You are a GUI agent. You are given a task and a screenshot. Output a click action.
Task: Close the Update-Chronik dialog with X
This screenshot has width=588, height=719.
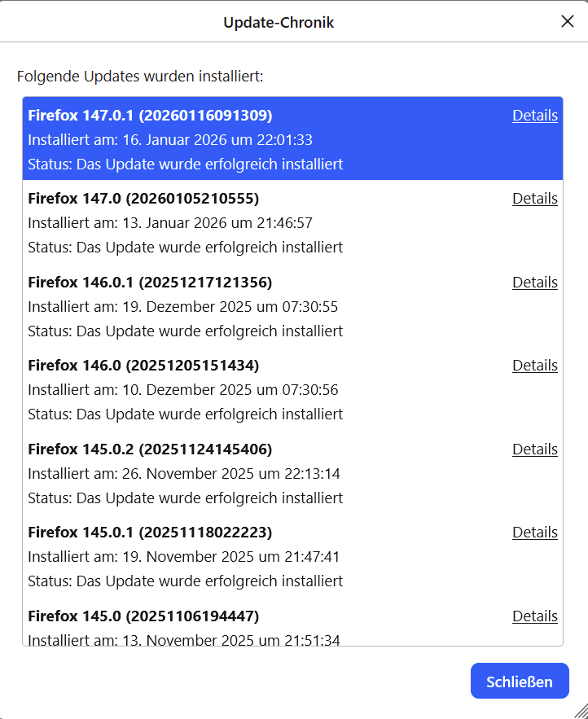click(x=568, y=22)
